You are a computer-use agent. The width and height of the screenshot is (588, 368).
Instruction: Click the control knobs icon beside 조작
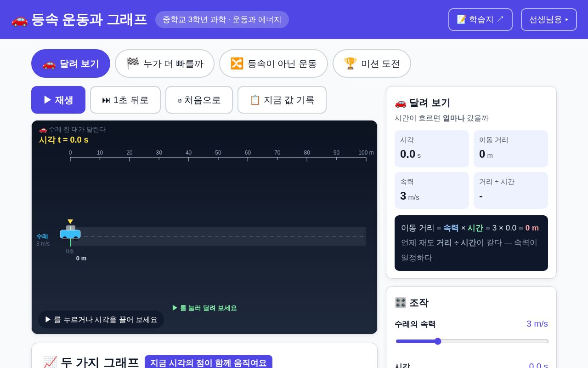click(401, 303)
